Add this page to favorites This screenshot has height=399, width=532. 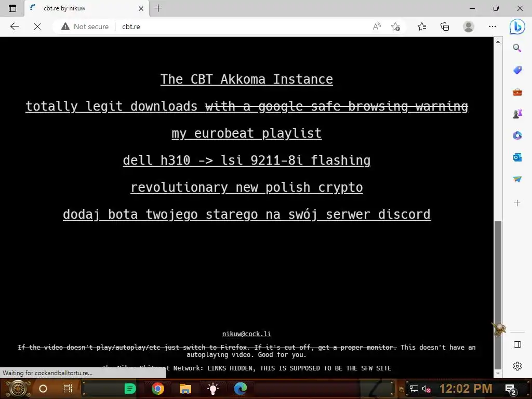[x=395, y=26]
